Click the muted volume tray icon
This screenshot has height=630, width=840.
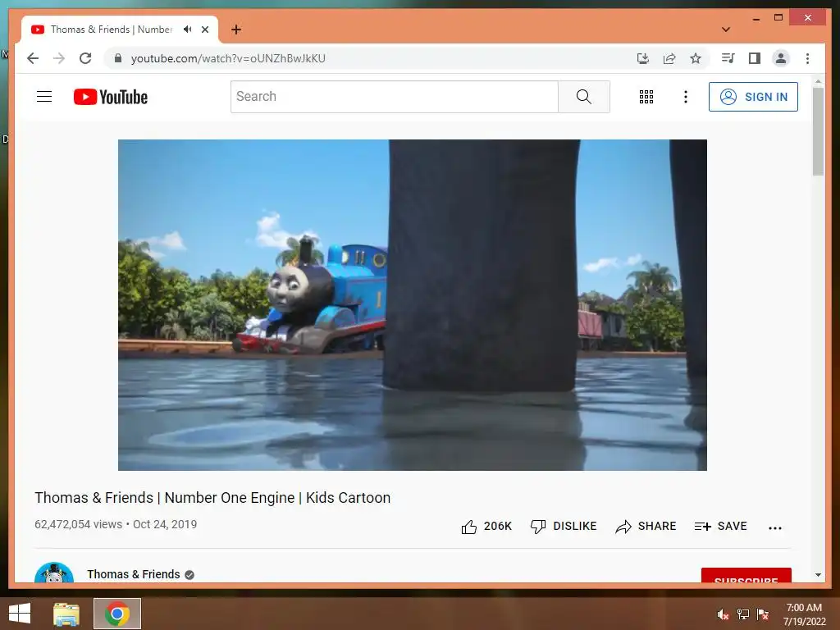click(x=724, y=614)
